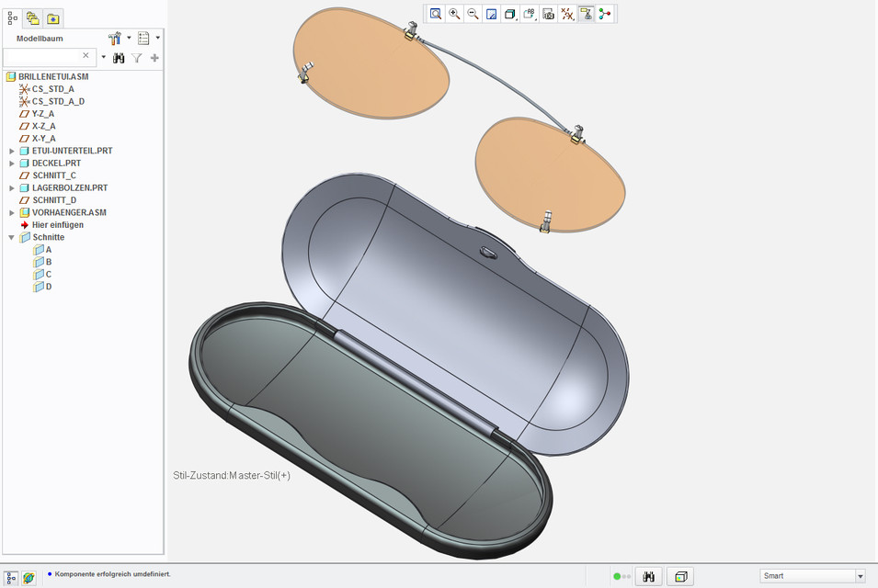
Task: Click the Repaint screen icon
Action: (x=492, y=14)
